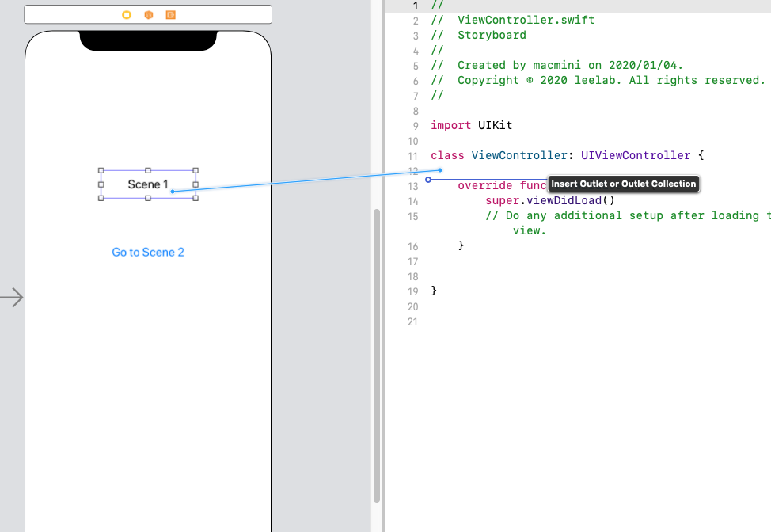Click the Exit icon in scene dock
771x532 pixels.
[170, 15]
